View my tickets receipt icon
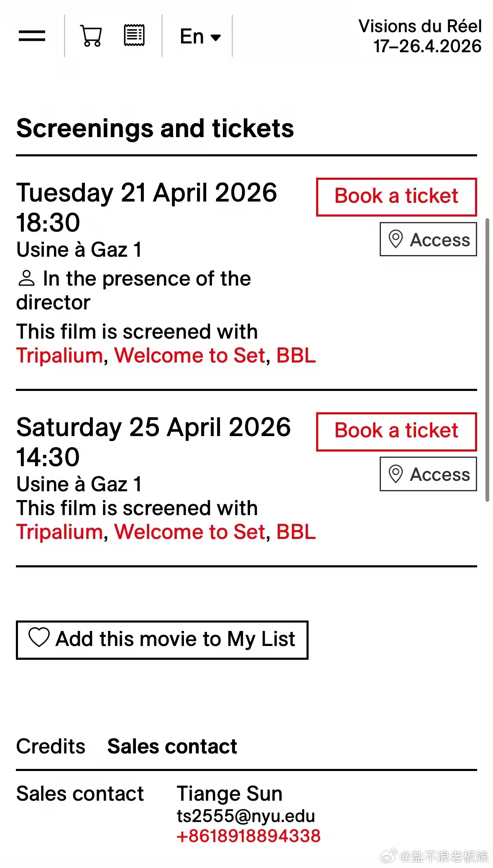This screenshot has width=493, height=868. coord(134,36)
